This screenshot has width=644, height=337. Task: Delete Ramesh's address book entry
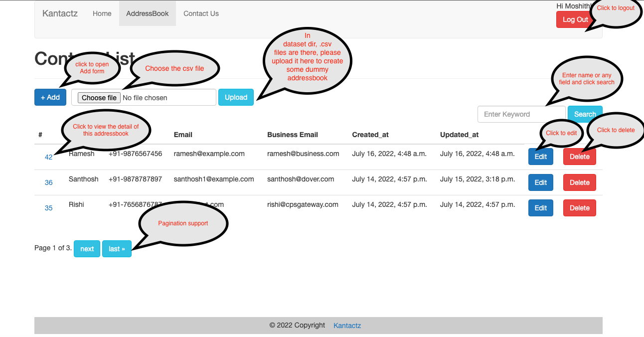click(579, 156)
